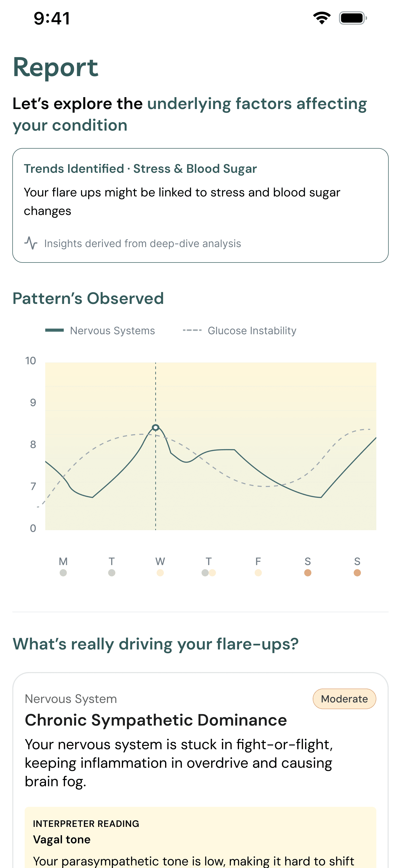Tap the Report page title
Image resolution: width=401 pixels, height=868 pixels.
tap(56, 67)
